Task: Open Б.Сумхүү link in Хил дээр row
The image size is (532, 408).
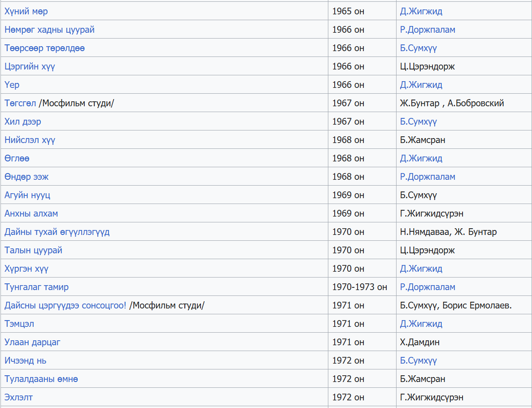Action: click(x=419, y=121)
